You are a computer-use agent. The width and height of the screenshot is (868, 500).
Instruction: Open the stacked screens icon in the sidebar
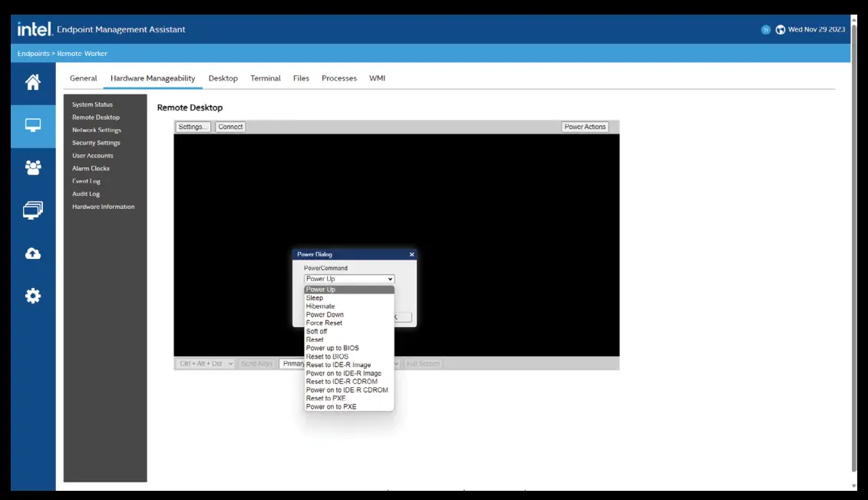[x=33, y=210]
